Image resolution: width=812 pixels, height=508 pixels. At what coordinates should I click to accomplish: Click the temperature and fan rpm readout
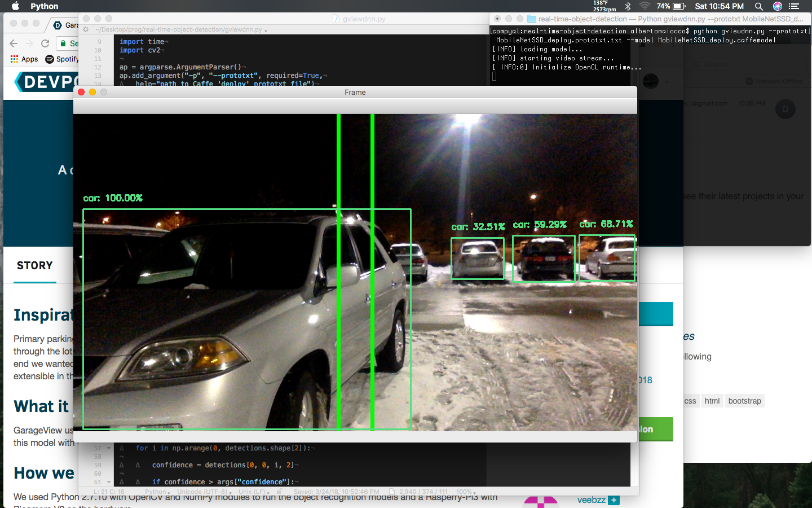604,6
